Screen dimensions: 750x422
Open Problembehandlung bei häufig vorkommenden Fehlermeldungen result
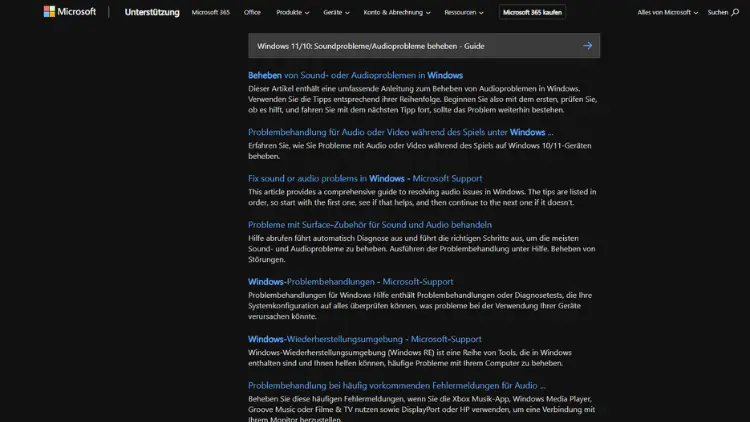(397, 386)
